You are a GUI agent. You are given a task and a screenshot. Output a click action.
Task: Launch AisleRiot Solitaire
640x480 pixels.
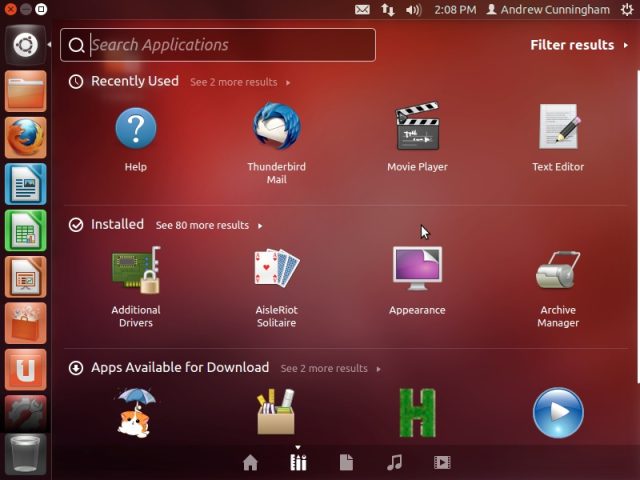tap(276, 267)
